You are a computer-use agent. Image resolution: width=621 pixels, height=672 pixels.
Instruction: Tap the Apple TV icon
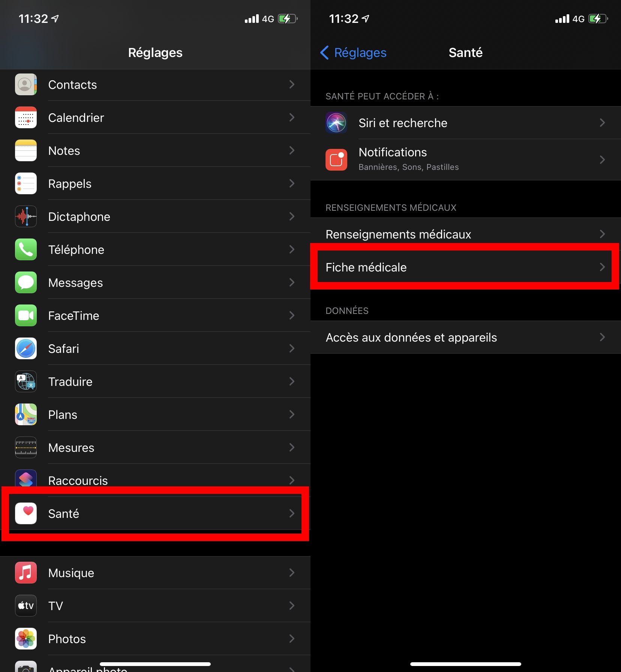(x=26, y=606)
